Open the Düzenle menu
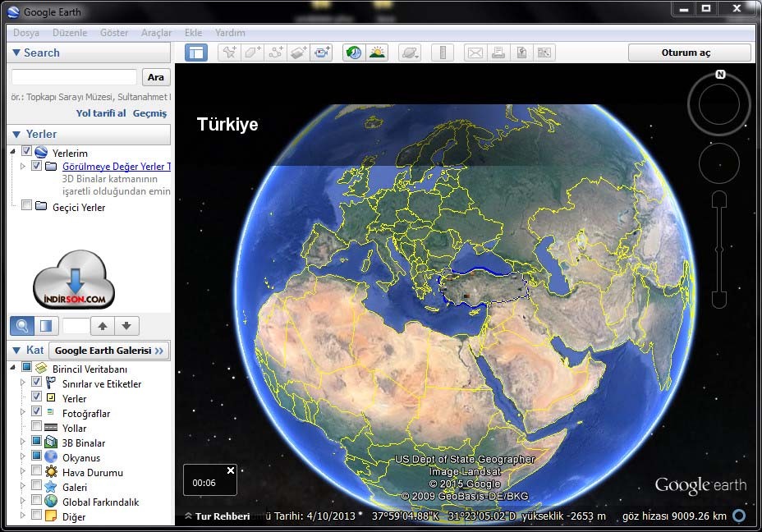 pos(70,33)
